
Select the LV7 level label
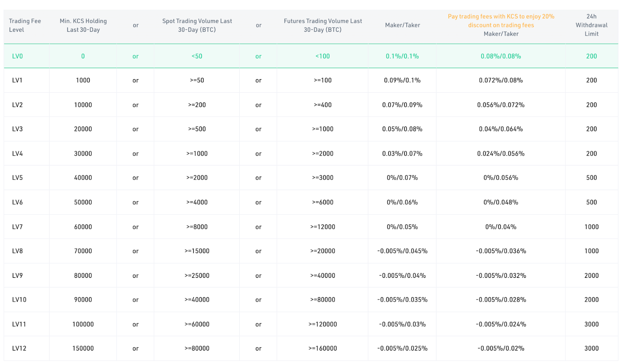pos(17,227)
